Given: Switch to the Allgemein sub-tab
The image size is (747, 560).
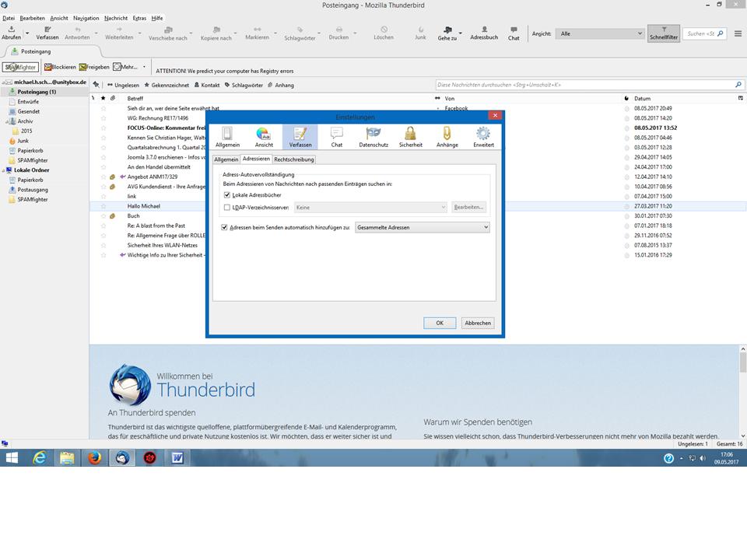Looking at the screenshot, I should (226, 159).
